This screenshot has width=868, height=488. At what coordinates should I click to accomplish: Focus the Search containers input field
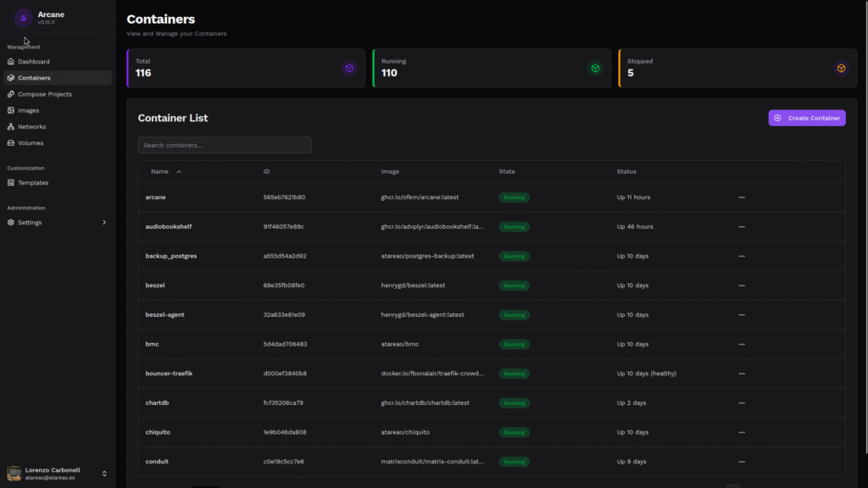(225, 145)
